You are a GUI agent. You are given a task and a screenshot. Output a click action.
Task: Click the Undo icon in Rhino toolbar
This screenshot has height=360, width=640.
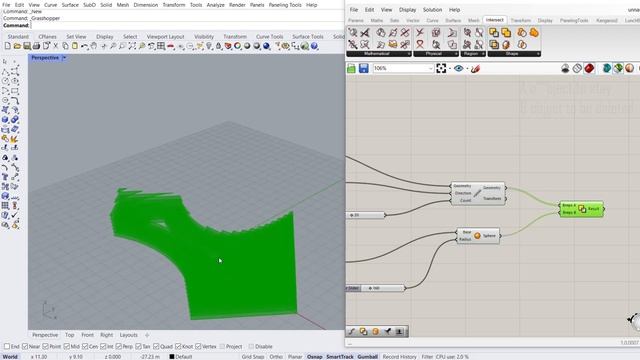84,46
